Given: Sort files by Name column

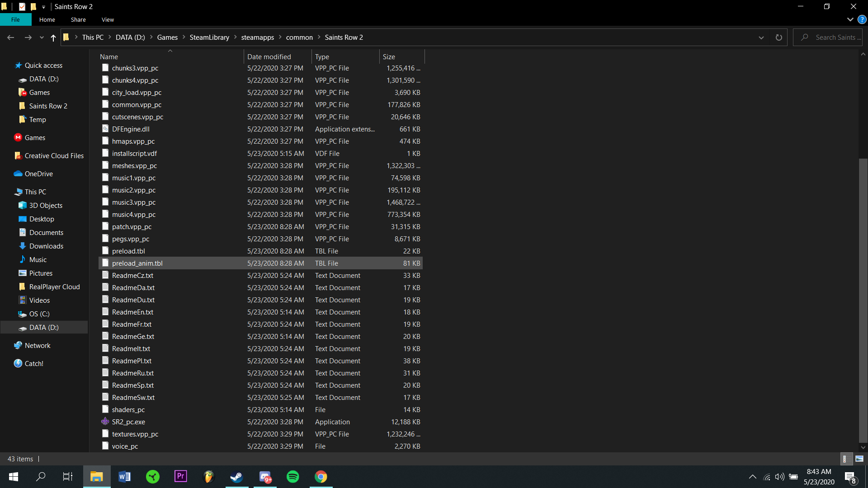Looking at the screenshot, I should click(x=170, y=56).
